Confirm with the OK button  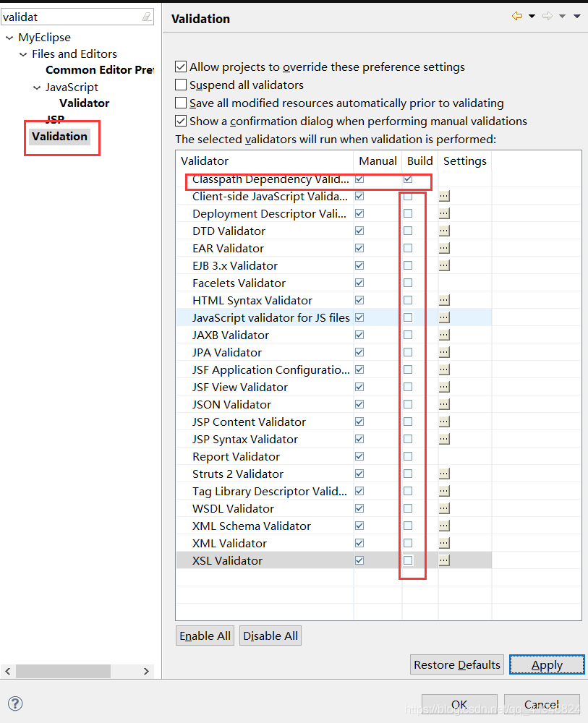click(x=459, y=704)
